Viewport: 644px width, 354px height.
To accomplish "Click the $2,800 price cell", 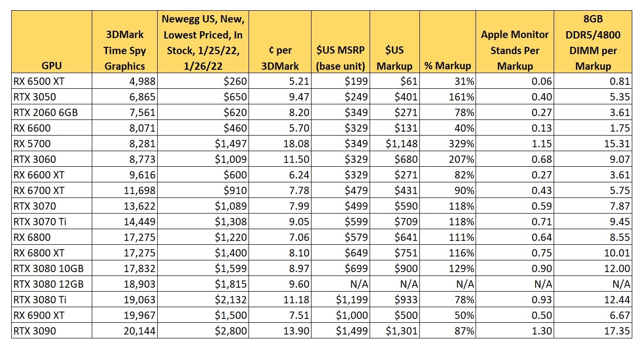I will coord(203,331).
